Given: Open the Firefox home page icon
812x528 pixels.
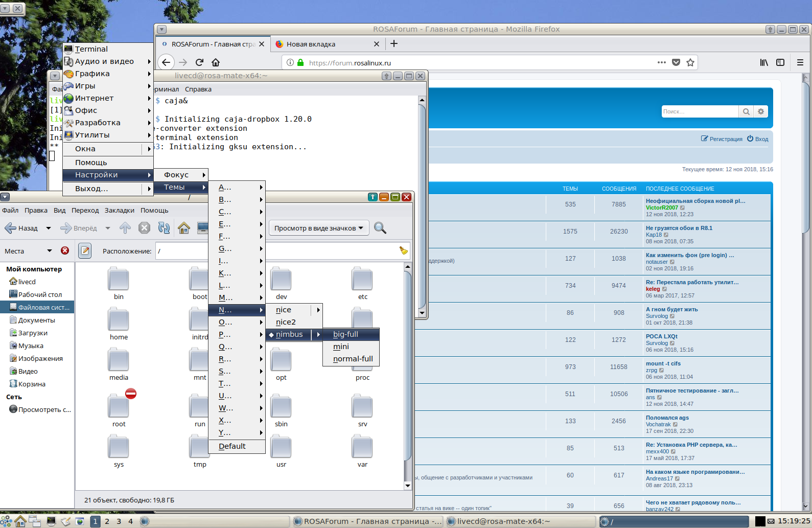Looking at the screenshot, I should [x=216, y=62].
